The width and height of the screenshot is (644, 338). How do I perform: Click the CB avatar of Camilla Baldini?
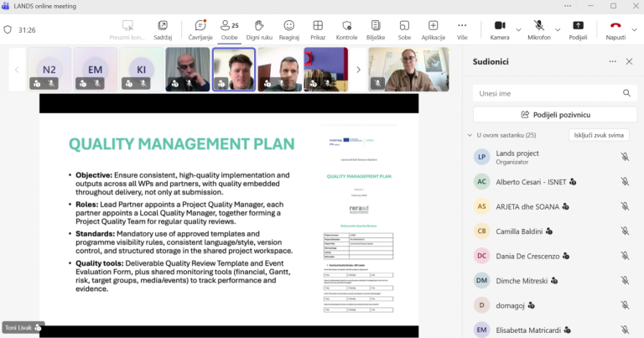[x=482, y=231]
